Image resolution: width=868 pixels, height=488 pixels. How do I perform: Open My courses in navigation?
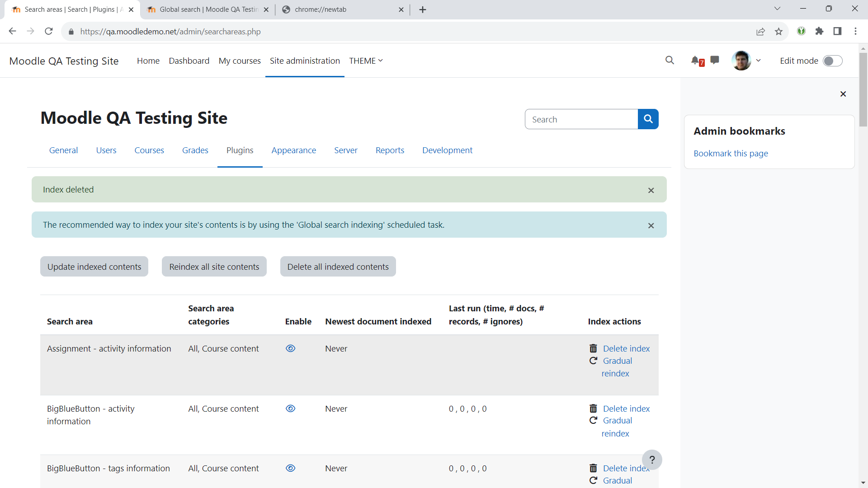[240, 61]
